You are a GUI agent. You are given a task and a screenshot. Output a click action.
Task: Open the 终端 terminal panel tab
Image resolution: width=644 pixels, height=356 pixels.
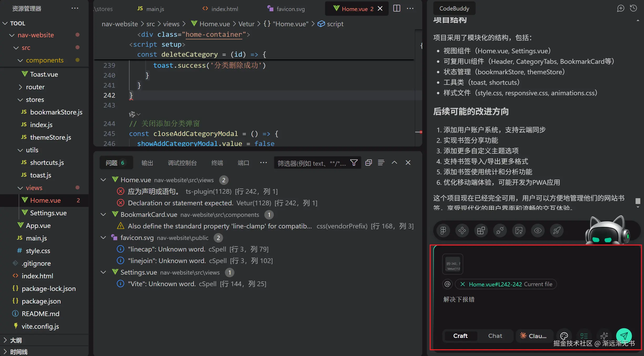pos(217,163)
